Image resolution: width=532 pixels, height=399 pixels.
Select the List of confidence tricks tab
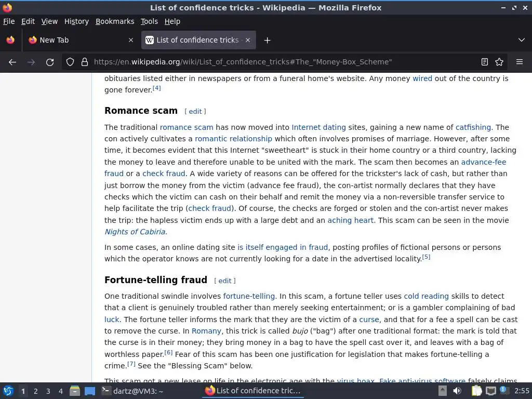(198, 40)
